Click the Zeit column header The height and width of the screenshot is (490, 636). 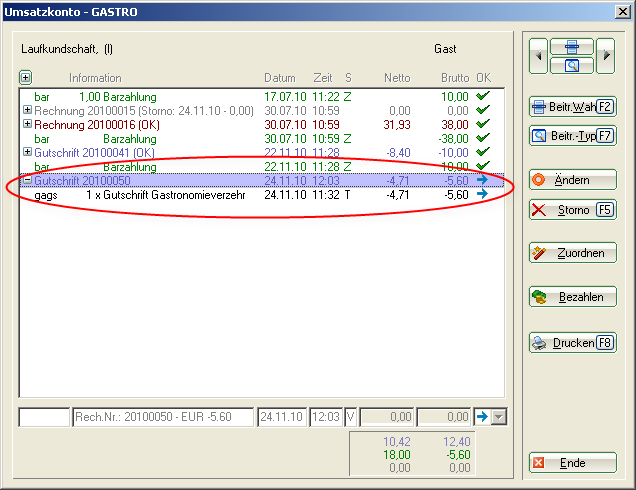(323, 78)
